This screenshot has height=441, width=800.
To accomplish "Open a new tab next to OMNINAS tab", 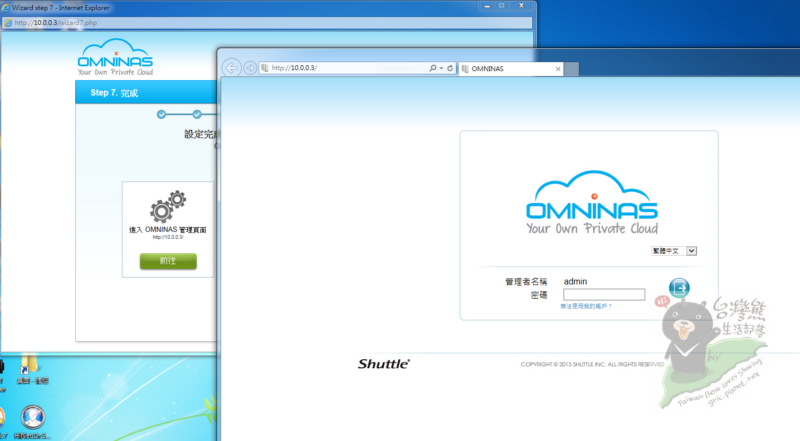I will [x=571, y=69].
